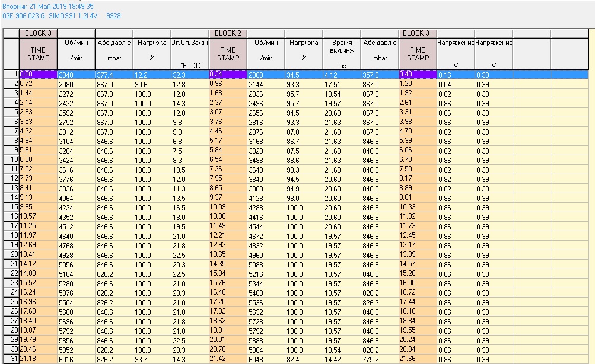Click the BLOCK 31 group header

coord(418,33)
